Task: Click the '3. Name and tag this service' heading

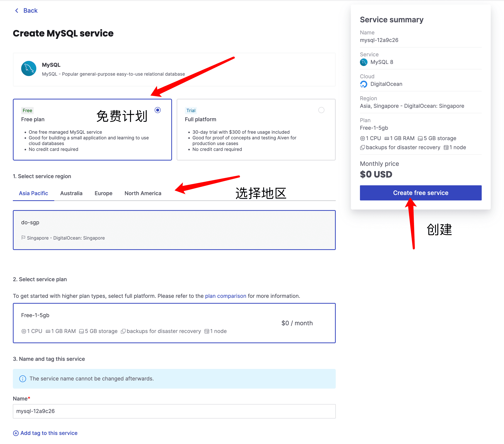Action: point(49,359)
